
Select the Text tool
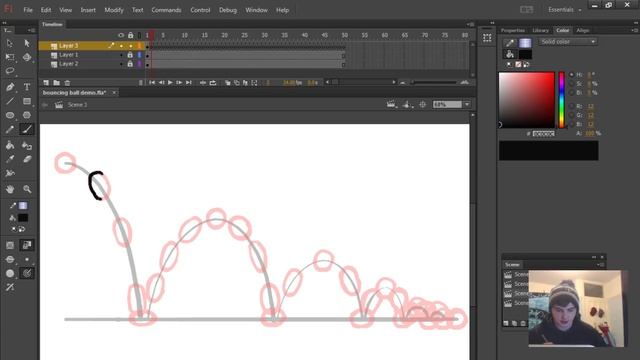[27, 87]
